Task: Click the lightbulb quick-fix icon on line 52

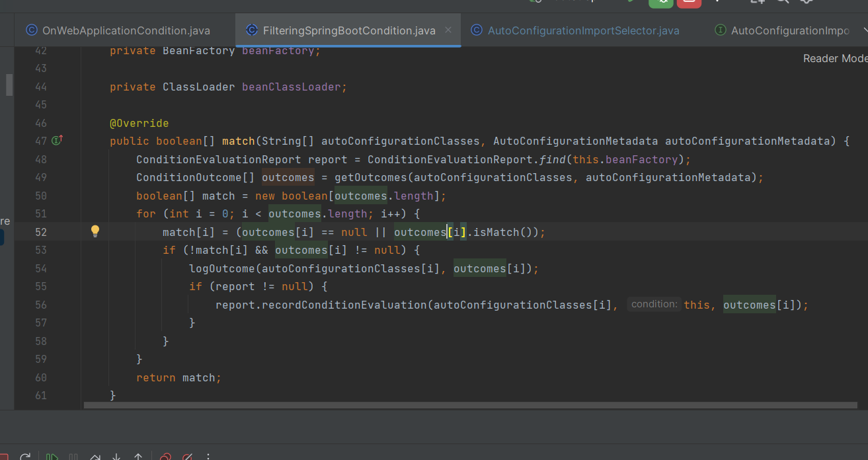Action: [95, 231]
